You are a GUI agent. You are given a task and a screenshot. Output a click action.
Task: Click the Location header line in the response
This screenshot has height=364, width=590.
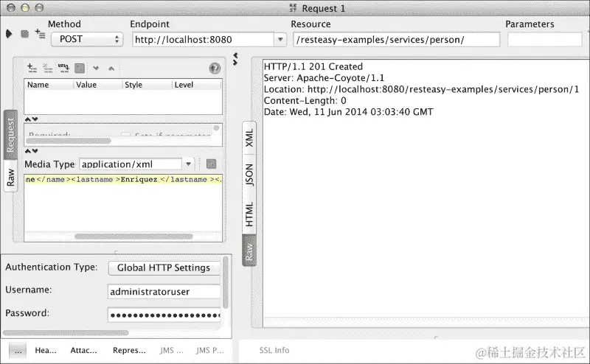point(421,89)
